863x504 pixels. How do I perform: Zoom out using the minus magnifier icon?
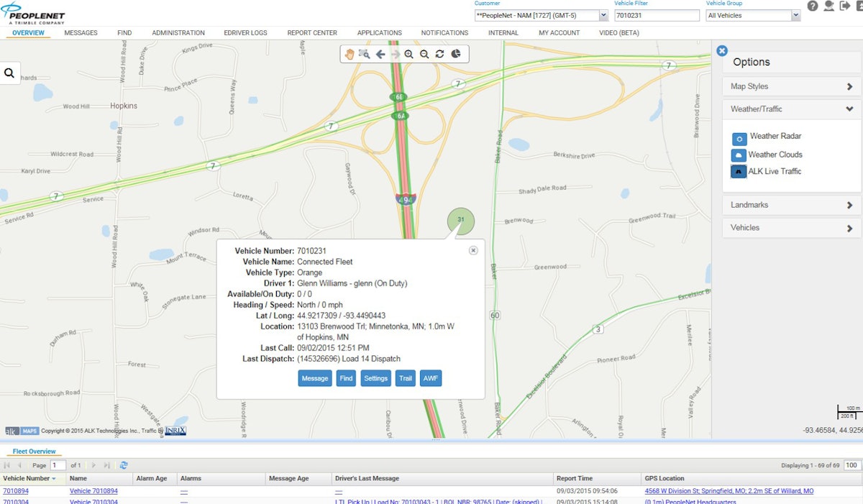tap(424, 54)
